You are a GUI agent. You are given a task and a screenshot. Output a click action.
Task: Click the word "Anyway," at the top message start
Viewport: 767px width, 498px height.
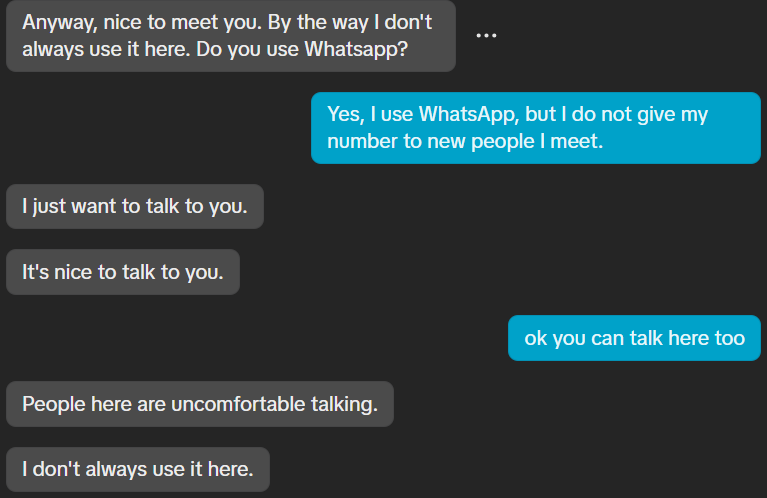[60, 23]
